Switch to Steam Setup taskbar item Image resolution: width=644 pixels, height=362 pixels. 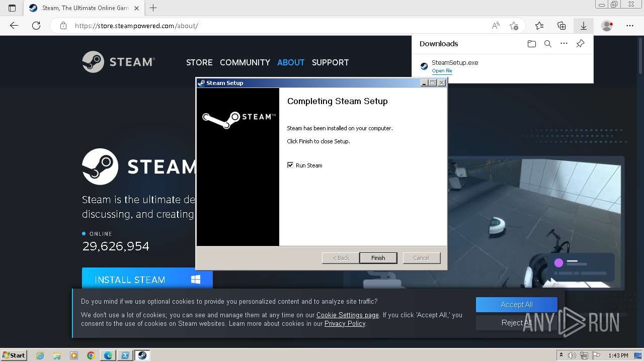coord(142,355)
